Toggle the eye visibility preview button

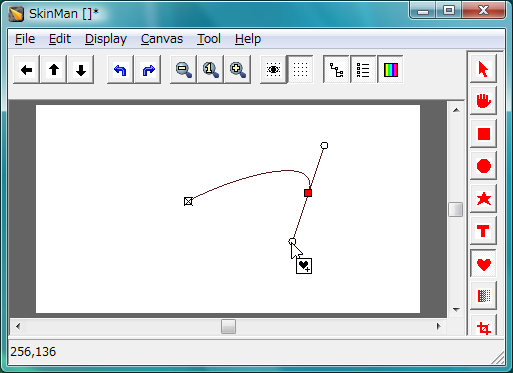[x=273, y=70]
